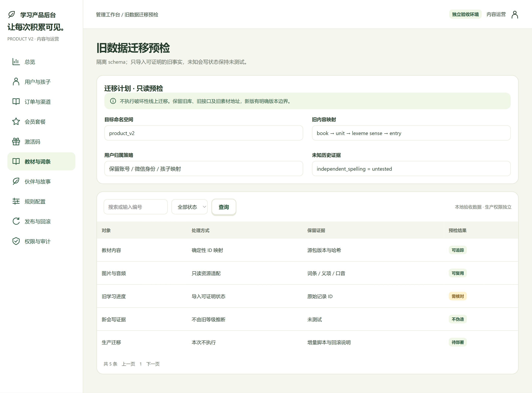This screenshot has width=532, height=393.
Task: Click the 可追踪 status tag
Action: 458,250
